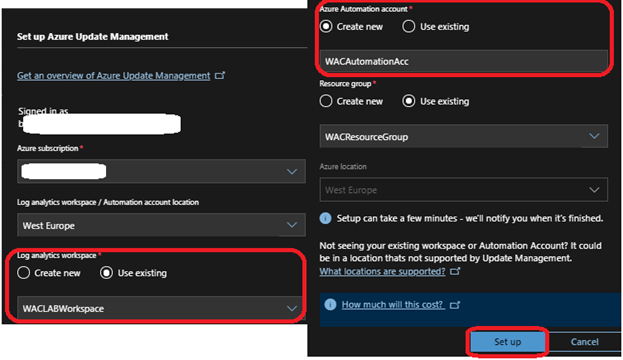The image size is (623, 360).
Task: Select Use existing for Log analytics workspace
Action: tap(106, 273)
